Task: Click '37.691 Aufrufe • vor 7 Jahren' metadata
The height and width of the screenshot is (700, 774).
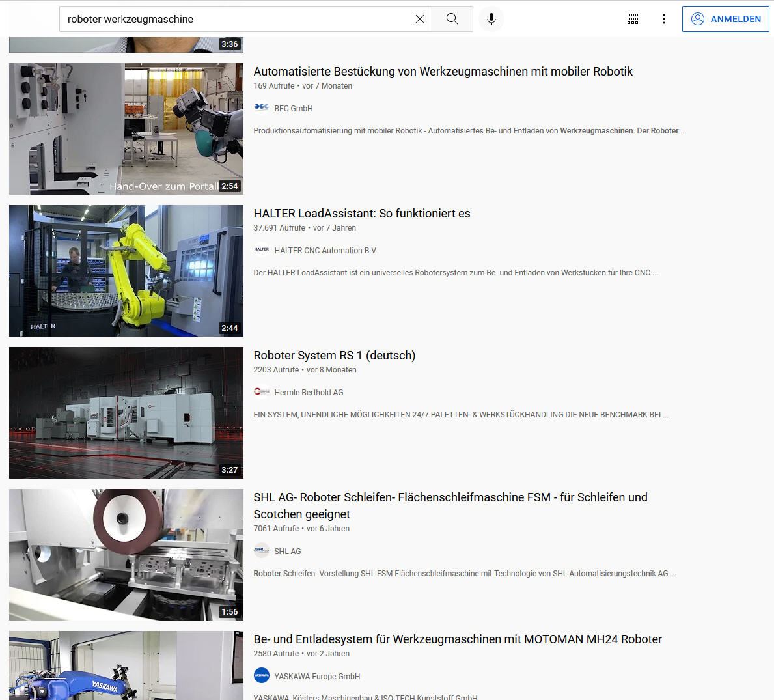Action: tap(305, 228)
